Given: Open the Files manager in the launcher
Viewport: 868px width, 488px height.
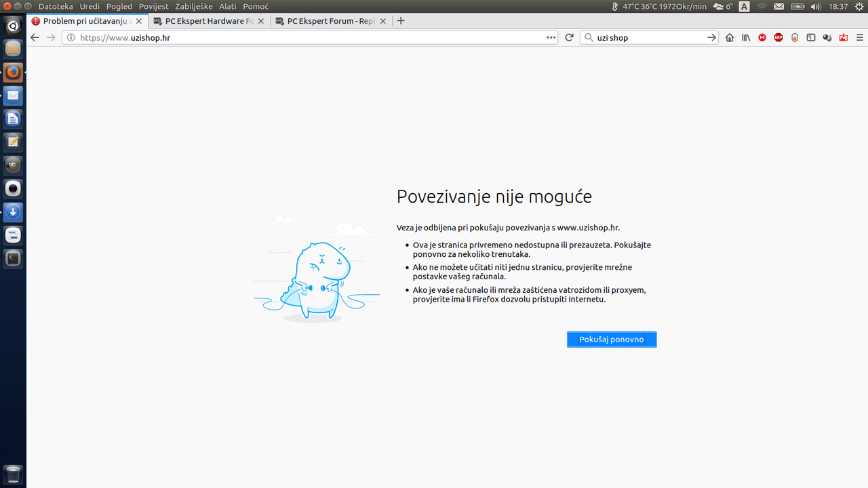Looking at the screenshot, I should tap(14, 49).
